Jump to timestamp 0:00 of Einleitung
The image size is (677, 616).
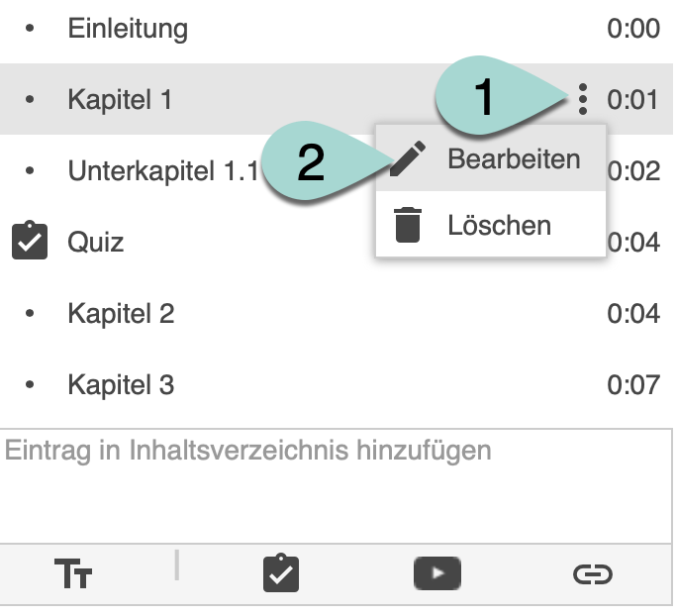(633, 28)
